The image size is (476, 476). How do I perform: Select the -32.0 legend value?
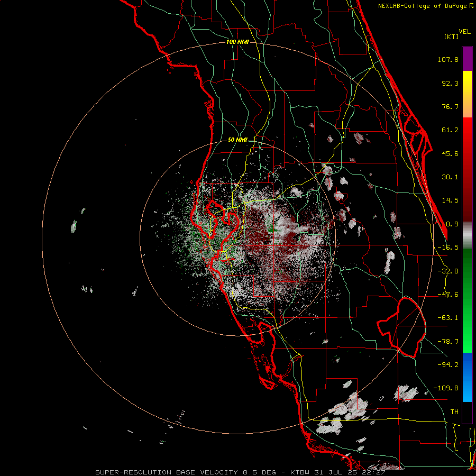click(x=448, y=271)
